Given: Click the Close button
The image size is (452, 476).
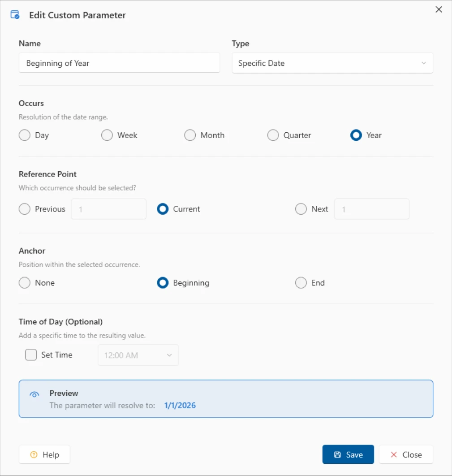Looking at the screenshot, I should (406, 454).
